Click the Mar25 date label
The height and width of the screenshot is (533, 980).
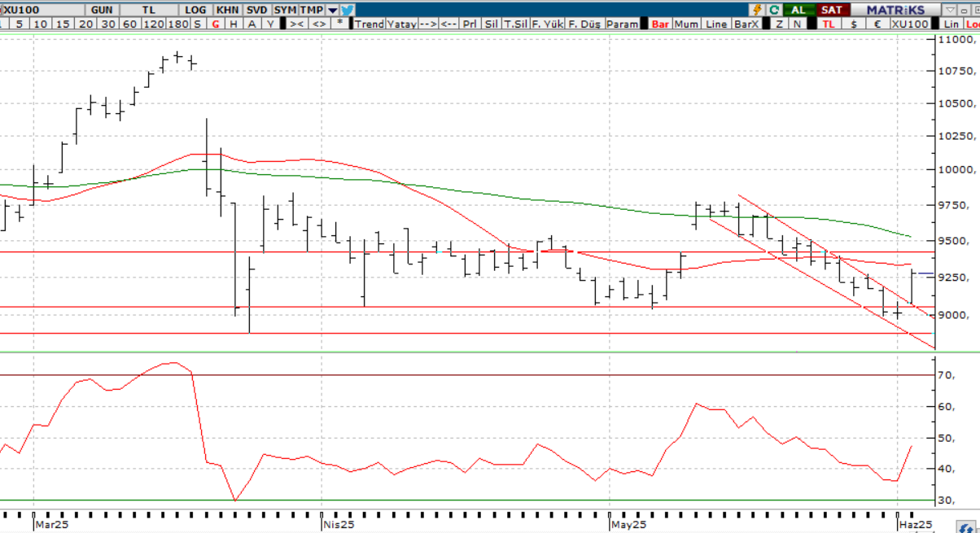51,525
